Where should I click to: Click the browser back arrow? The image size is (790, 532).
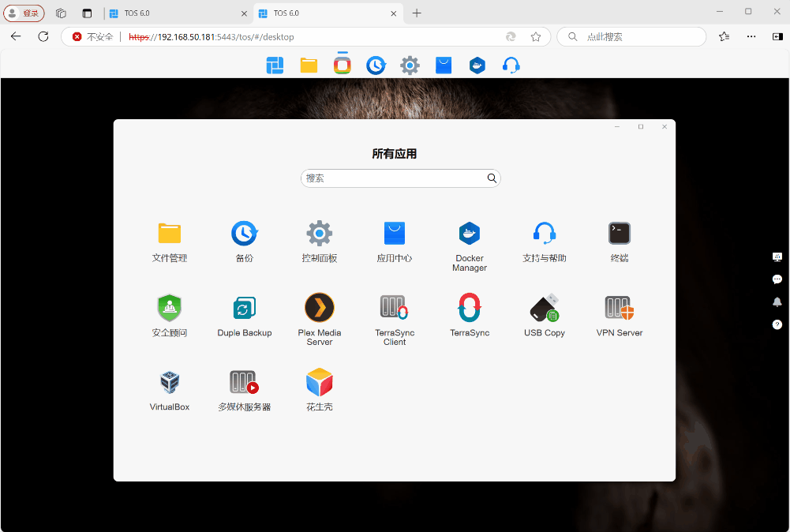tap(16, 36)
